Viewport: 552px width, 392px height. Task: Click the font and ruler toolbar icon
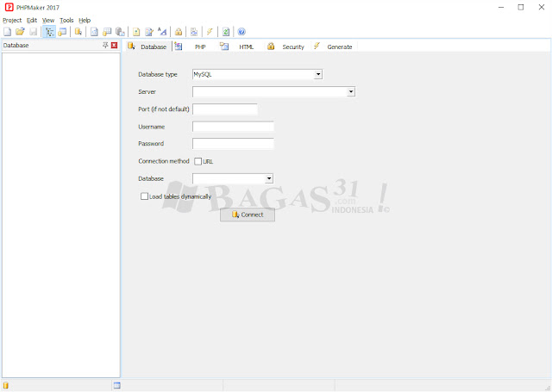(162, 32)
